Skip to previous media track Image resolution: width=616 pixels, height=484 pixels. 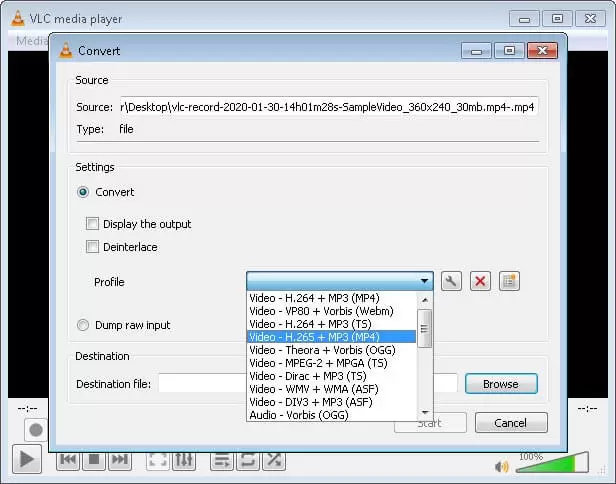[x=68, y=460]
